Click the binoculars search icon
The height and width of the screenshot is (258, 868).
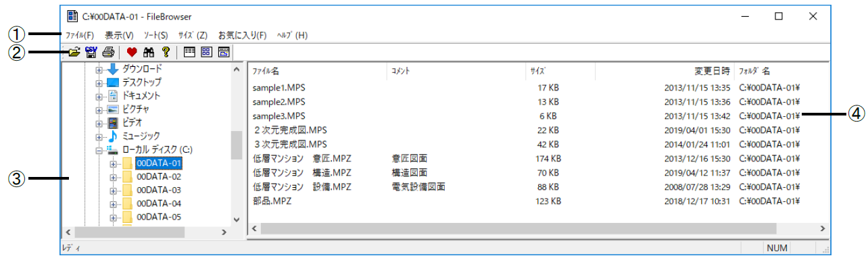pos(149,51)
